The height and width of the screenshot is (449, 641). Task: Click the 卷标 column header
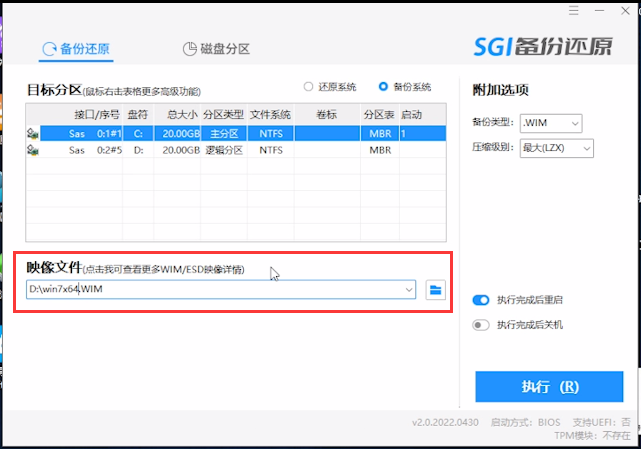coord(327,114)
